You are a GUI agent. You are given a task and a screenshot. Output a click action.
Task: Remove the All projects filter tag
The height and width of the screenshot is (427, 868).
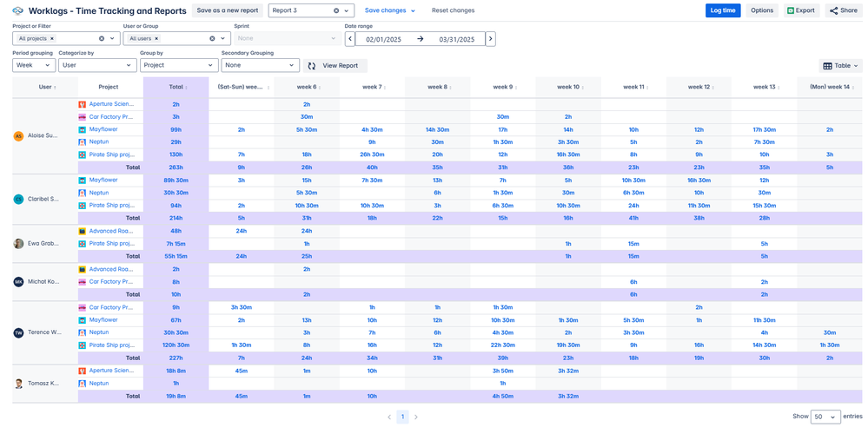[52, 39]
